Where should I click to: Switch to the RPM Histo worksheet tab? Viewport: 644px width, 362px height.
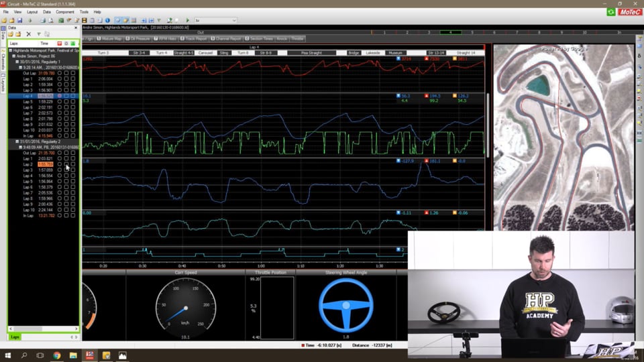pyautogui.click(x=165, y=39)
